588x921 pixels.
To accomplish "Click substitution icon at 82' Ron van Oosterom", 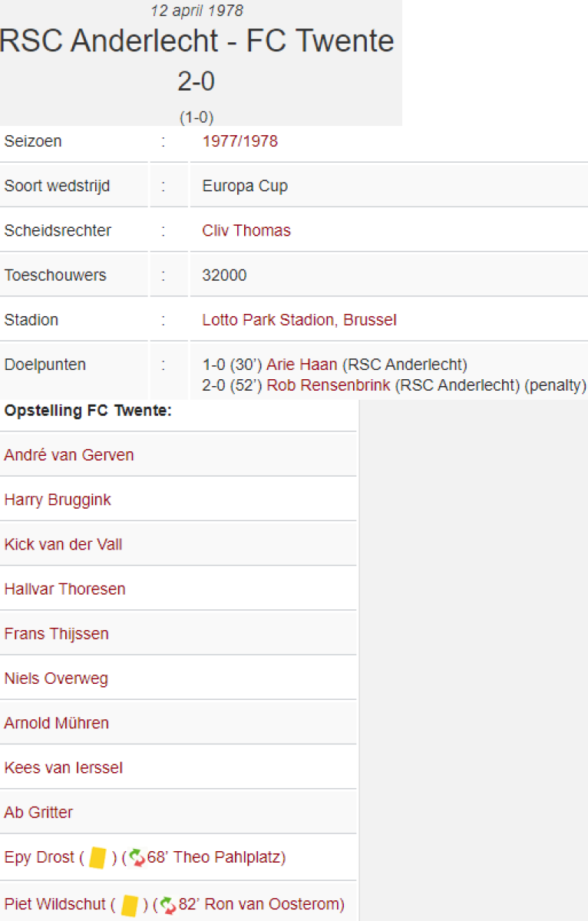I will click(168, 905).
